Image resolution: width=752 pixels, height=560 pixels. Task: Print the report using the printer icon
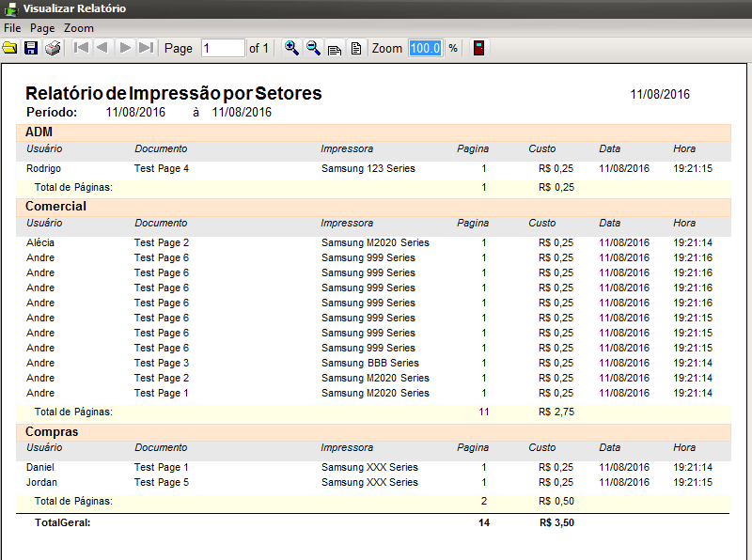pyautogui.click(x=53, y=48)
